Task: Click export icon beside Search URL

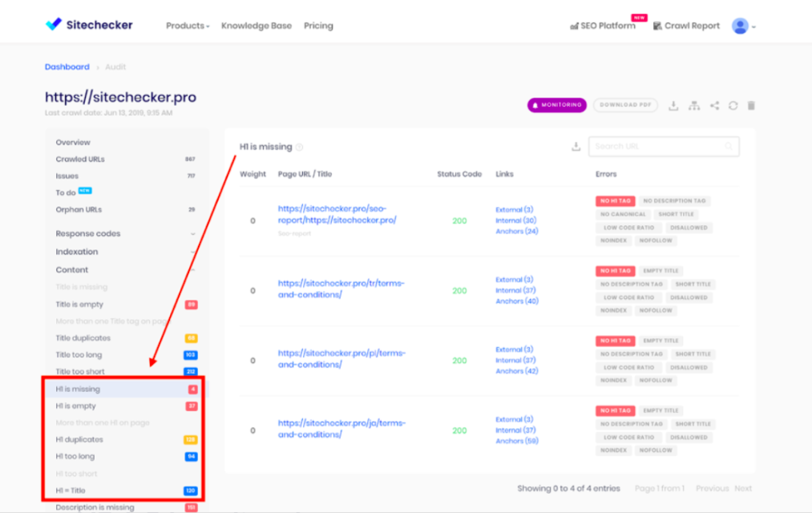Action: (576, 147)
